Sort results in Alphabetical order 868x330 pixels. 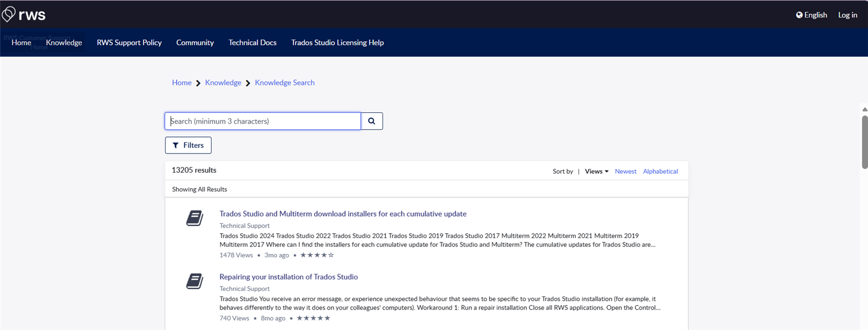click(660, 172)
